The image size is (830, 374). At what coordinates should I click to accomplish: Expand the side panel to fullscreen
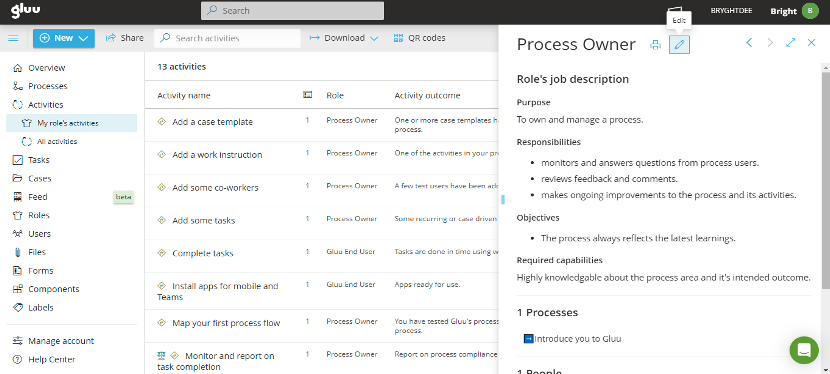click(791, 43)
